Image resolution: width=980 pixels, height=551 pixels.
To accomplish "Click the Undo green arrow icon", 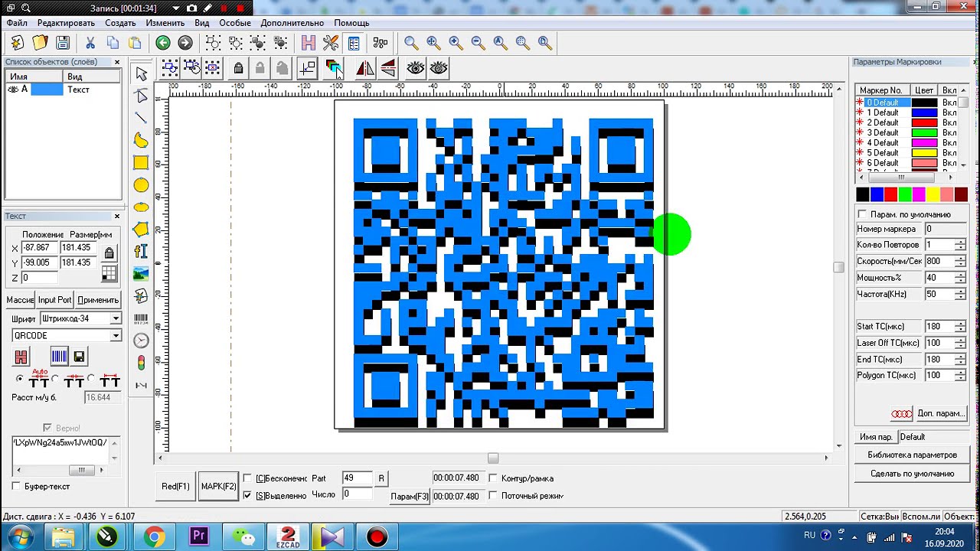I will tap(162, 43).
